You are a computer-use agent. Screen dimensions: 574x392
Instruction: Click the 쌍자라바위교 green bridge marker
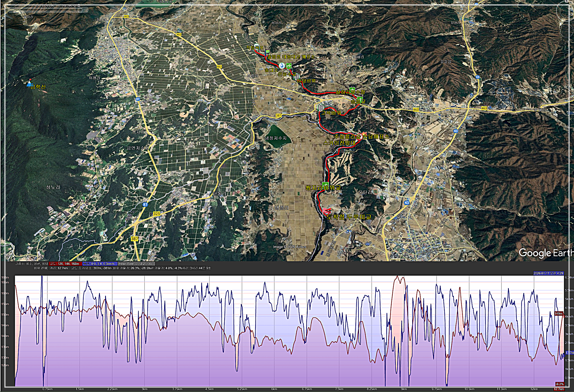tap(325, 184)
